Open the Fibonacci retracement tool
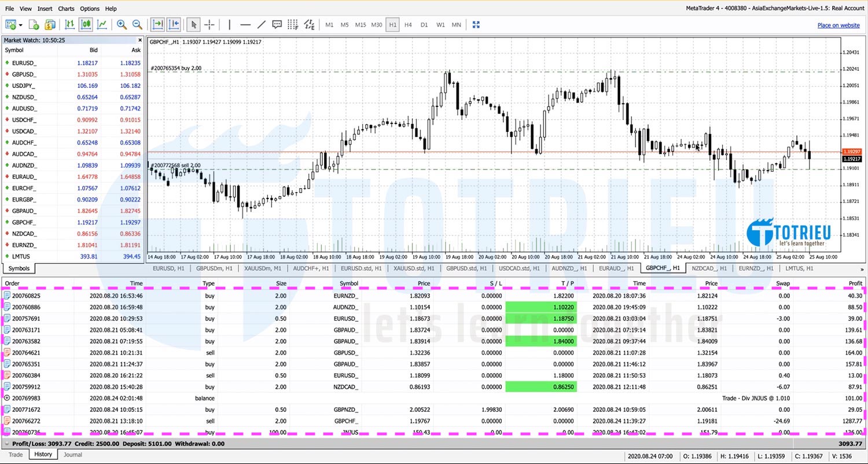Viewport: 868px width, 464px height. [293, 24]
